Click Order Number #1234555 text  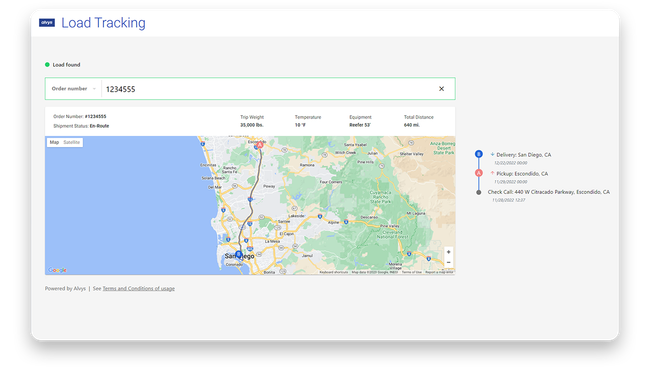(x=80, y=116)
